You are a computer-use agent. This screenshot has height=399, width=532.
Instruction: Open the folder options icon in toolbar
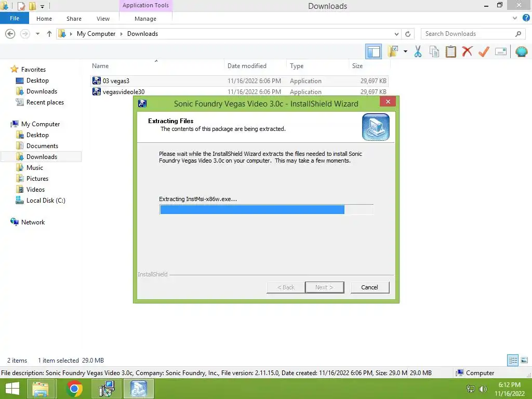click(393, 51)
